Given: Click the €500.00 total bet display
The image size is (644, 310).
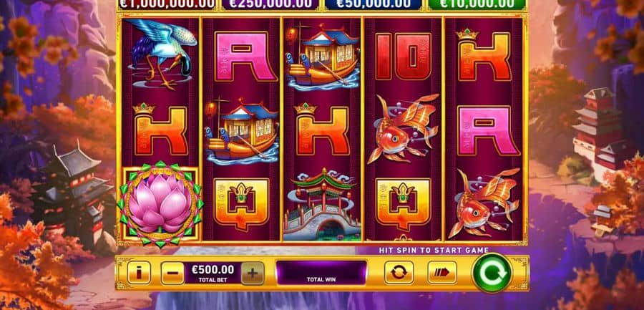Looking at the screenshot, I should tap(213, 273).
